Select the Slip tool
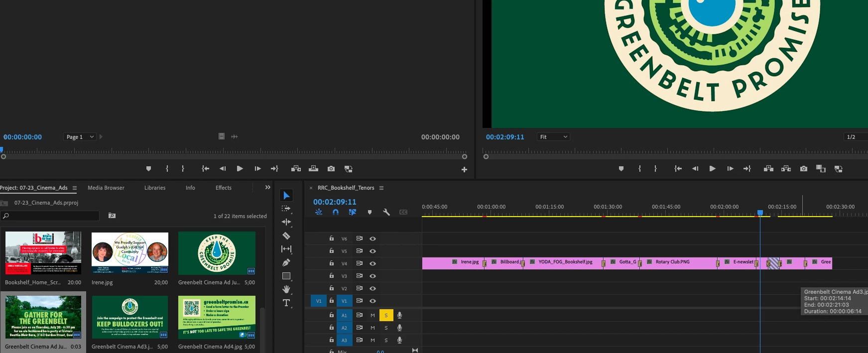The image size is (868, 353). (286, 249)
